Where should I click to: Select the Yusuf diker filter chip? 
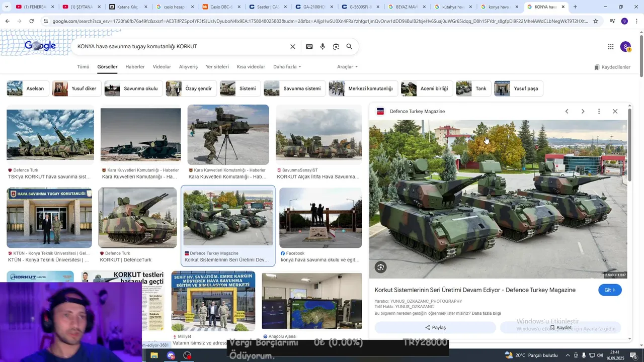click(x=76, y=88)
